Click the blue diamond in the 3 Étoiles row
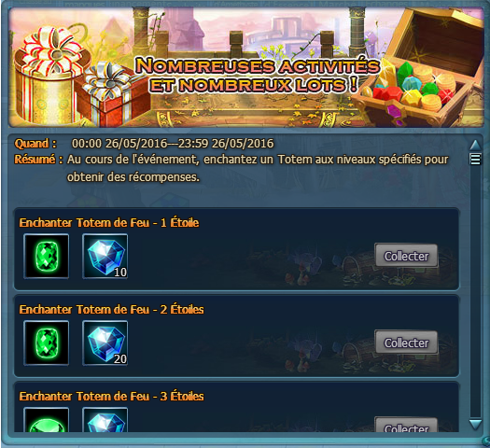 tap(105, 420)
